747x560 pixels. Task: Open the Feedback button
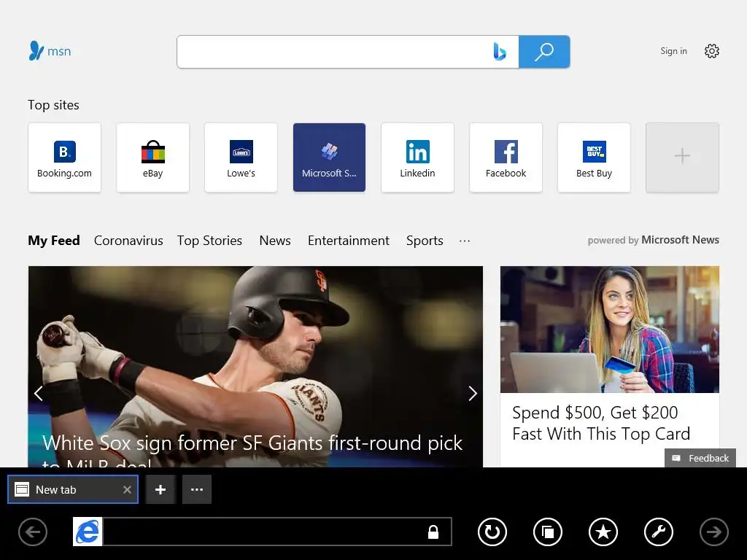[x=700, y=458]
